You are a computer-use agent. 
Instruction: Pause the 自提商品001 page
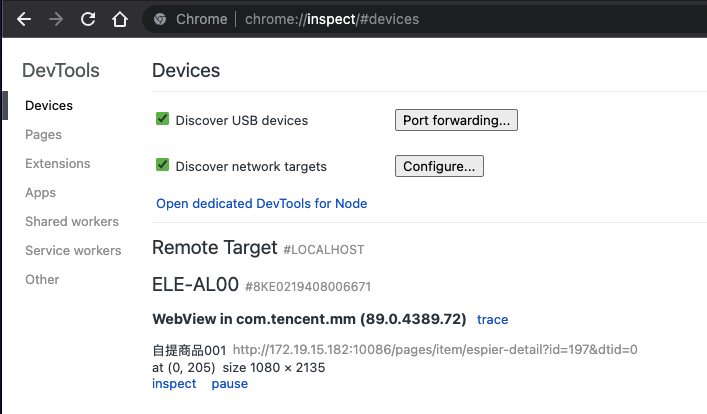click(229, 384)
